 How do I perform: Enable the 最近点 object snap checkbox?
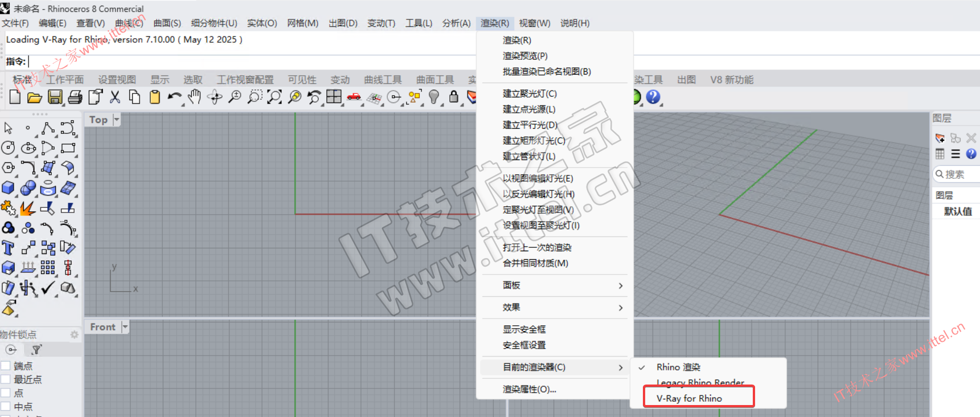pyautogui.click(x=6, y=379)
